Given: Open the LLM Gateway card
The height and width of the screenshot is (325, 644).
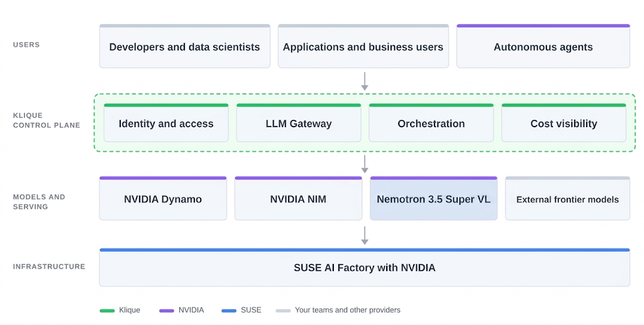Looking at the screenshot, I should click(299, 123).
